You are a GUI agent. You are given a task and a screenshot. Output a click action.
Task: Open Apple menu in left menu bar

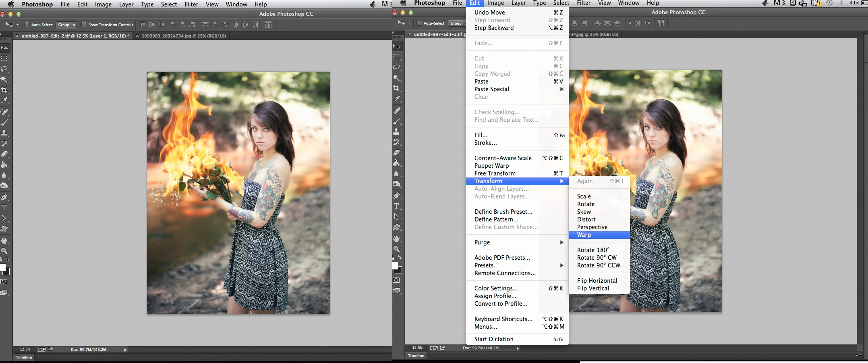tap(11, 4)
